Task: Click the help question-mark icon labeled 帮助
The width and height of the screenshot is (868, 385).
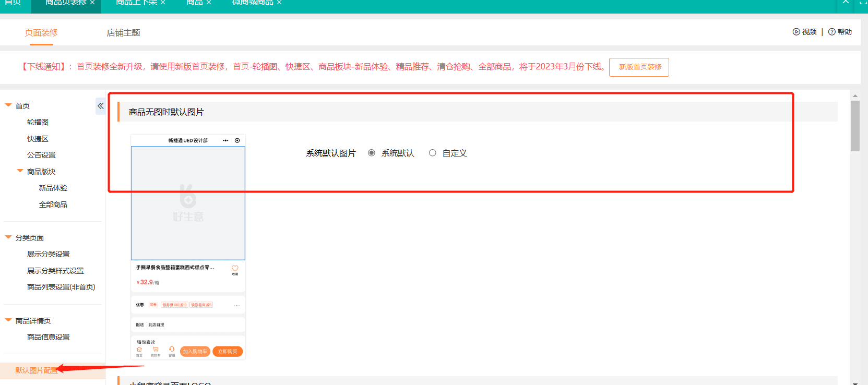Action: pos(832,32)
